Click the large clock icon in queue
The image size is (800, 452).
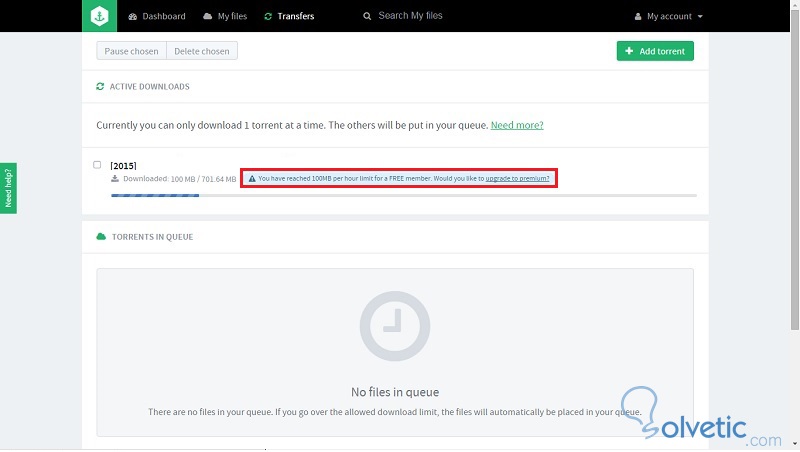[x=395, y=326]
